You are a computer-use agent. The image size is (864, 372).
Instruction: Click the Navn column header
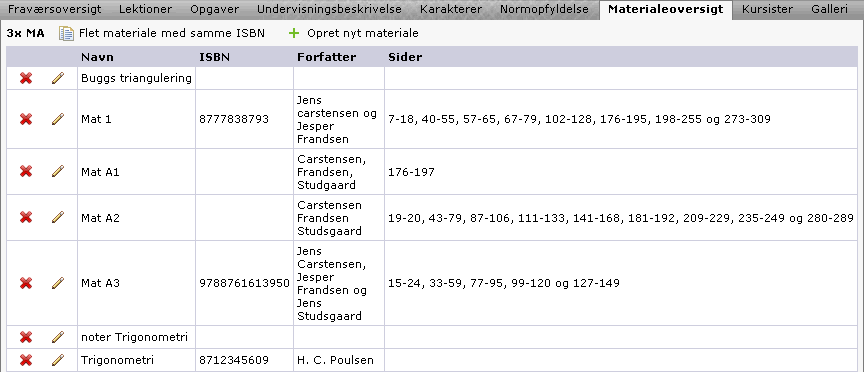pos(98,57)
